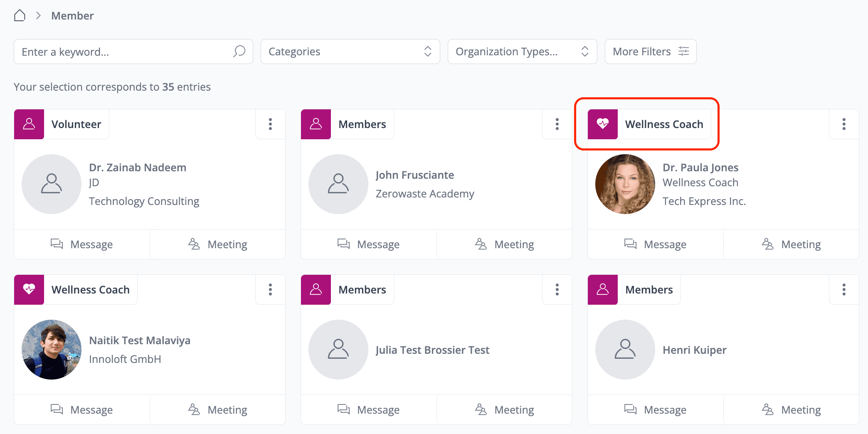868x434 pixels.
Task: Click the Member breadcrumb item
Action: (x=72, y=16)
